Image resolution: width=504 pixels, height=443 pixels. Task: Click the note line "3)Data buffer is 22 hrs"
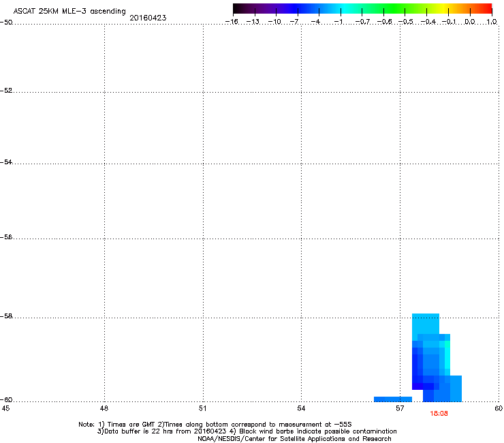coord(247,431)
